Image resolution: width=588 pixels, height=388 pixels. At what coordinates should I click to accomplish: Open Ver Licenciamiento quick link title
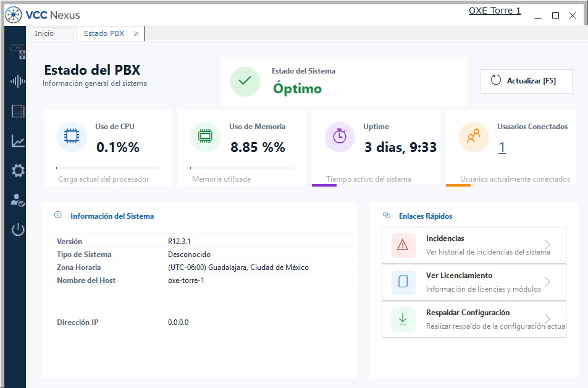pyautogui.click(x=459, y=276)
